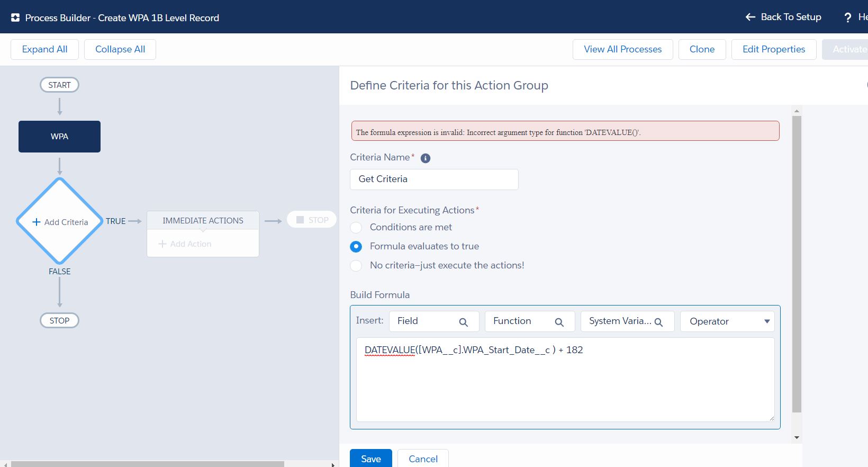This screenshot has height=467, width=868.
Task: Click the Criteria Name info icon
Action: tap(425, 158)
